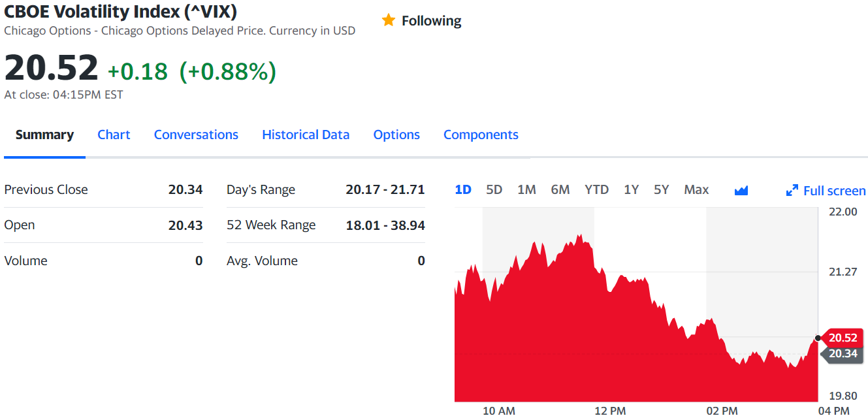
Task: Click the current price 20.52
Action: click(x=51, y=67)
